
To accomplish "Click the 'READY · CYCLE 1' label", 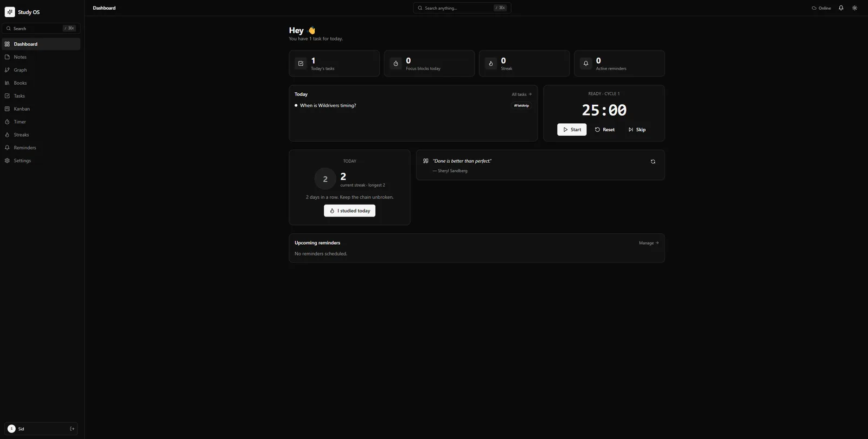I will pos(604,94).
